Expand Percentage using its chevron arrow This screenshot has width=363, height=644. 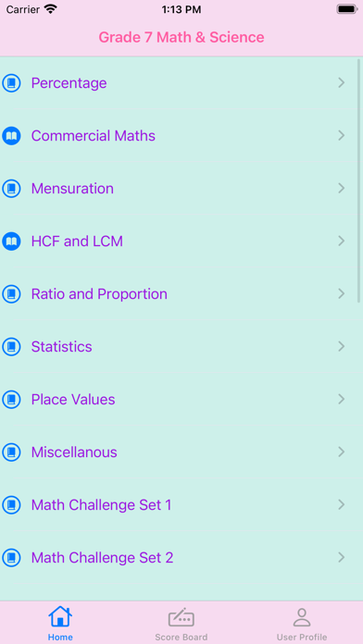click(x=341, y=83)
